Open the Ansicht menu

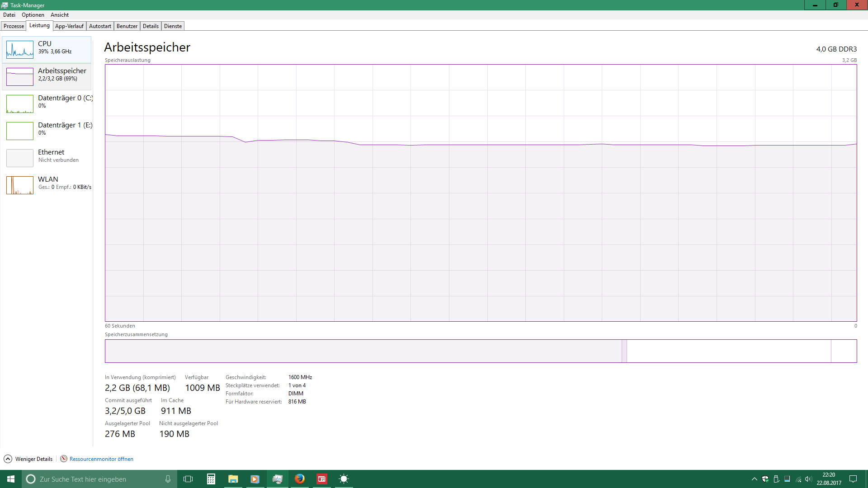(60, 15)
